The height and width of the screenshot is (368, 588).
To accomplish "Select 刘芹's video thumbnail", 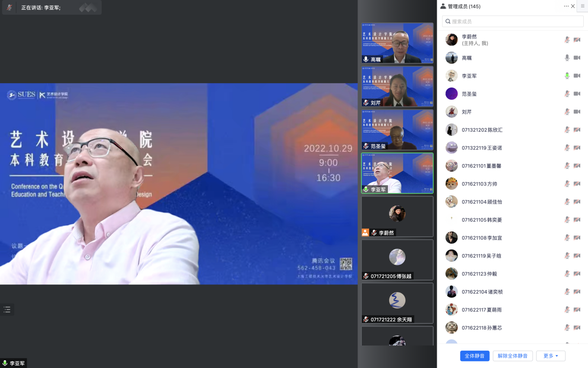I will [397, 86].
